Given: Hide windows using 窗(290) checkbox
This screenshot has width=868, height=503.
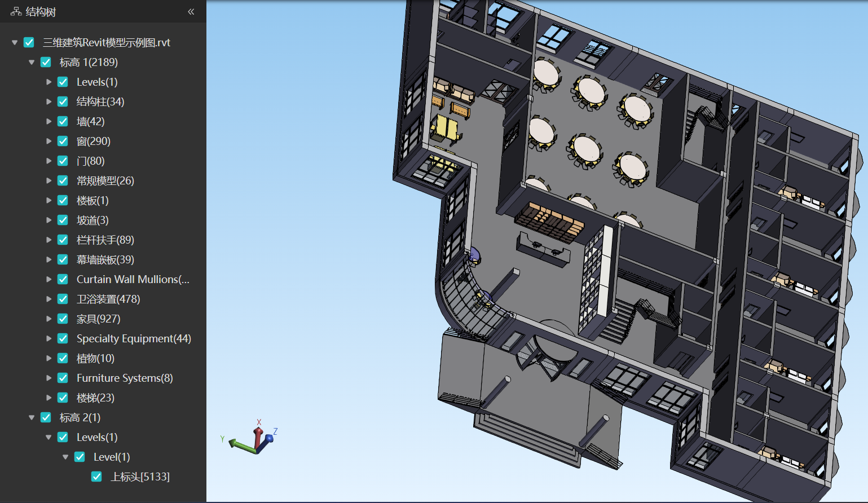Looking at the screenshot, I should (63, 141).
